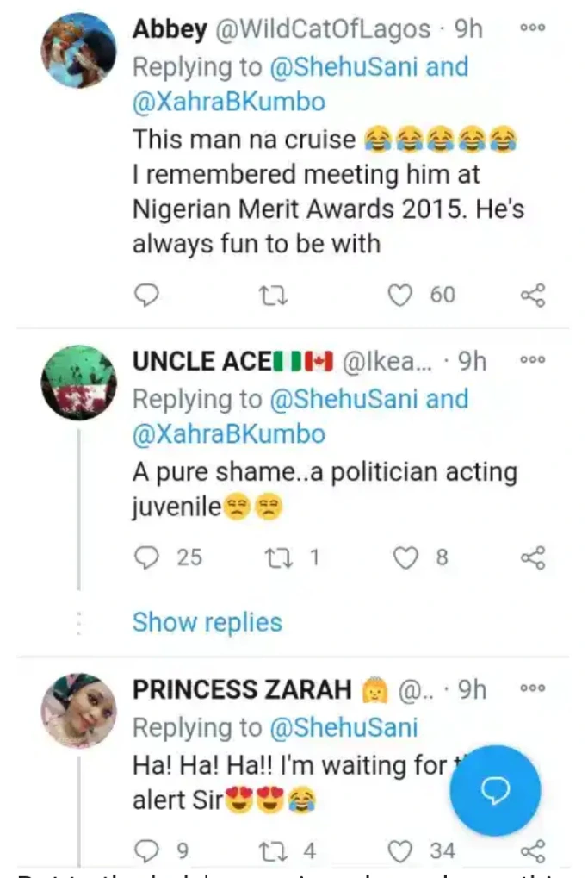Viewport: 588px width, 878px height.
Task: Reply to PRINCESS ZARAH's tweet
Action: tap(148, 851)
